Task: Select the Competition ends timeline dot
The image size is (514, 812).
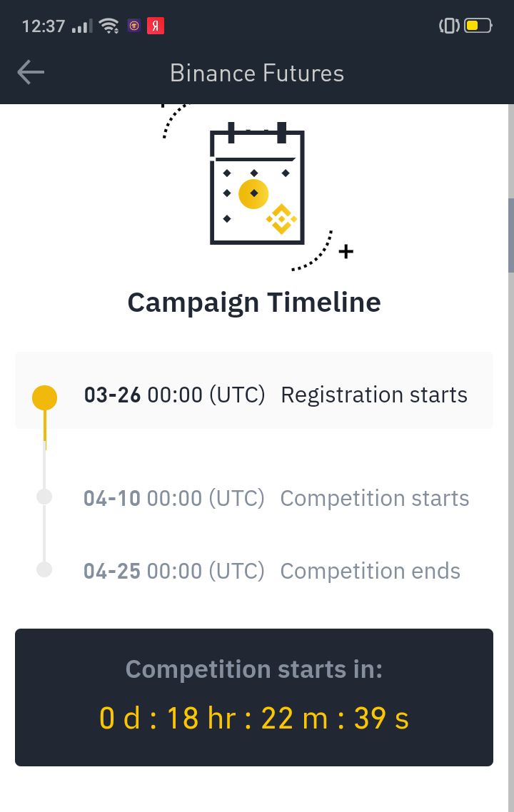Action: tap(44, 569)
